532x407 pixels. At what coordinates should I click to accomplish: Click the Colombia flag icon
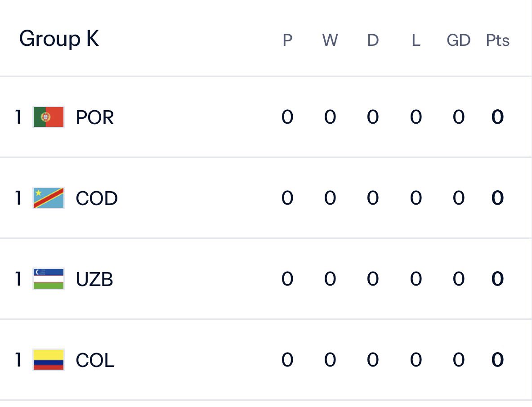pos(49,359)
